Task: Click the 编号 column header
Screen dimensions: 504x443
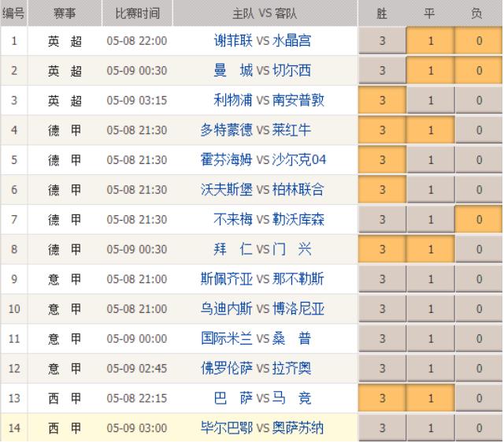Action: (13, 13)
